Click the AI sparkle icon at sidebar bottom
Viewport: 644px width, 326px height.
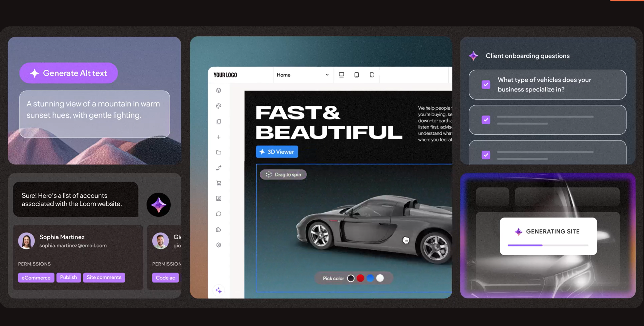pyautogui.click(x=219, y=290)
